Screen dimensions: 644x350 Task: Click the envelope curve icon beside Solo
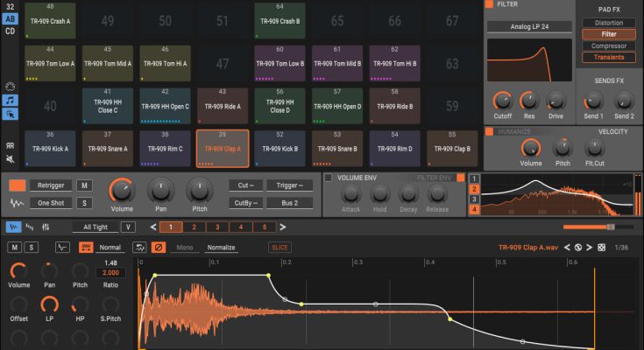62,248
